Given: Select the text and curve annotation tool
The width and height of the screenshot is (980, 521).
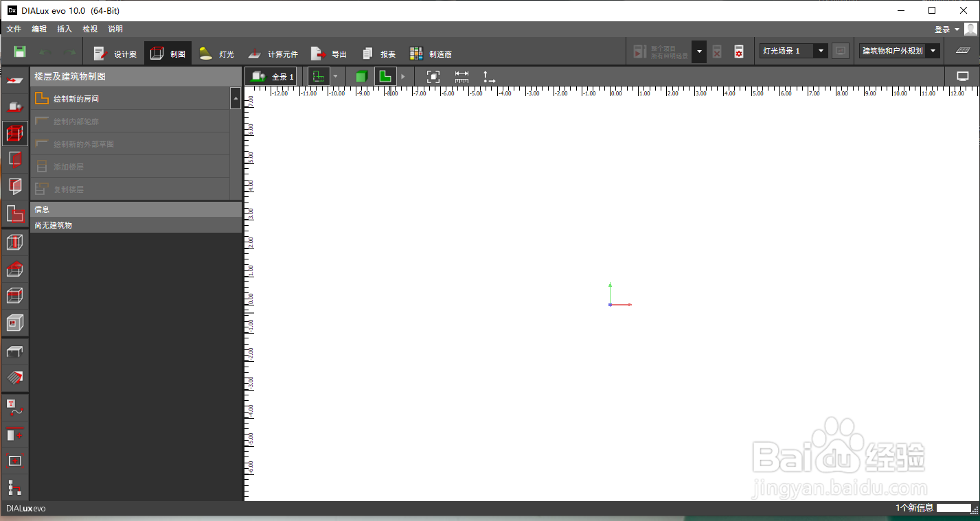Looking at the screenshot, I should pyautogui.click(x=15, y=407).
